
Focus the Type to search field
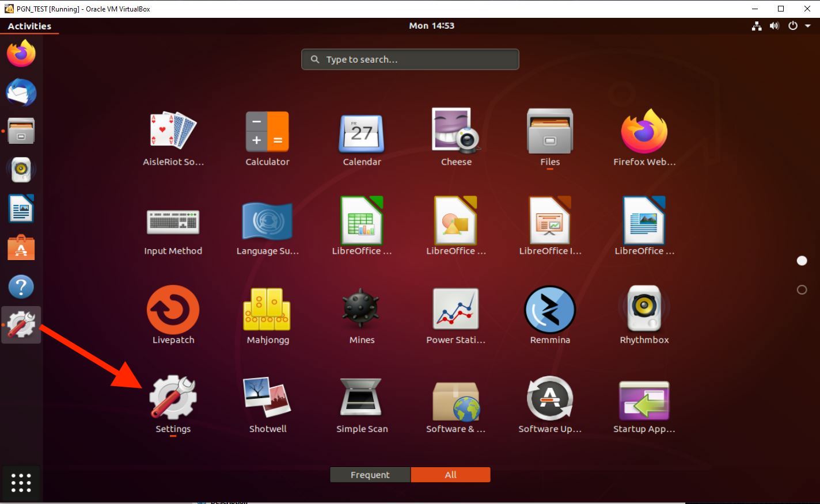point(410,59)
